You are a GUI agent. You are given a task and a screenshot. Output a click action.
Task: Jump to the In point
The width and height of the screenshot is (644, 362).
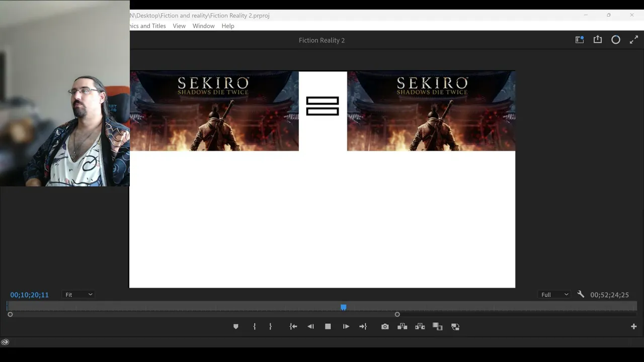click(293, 327)
